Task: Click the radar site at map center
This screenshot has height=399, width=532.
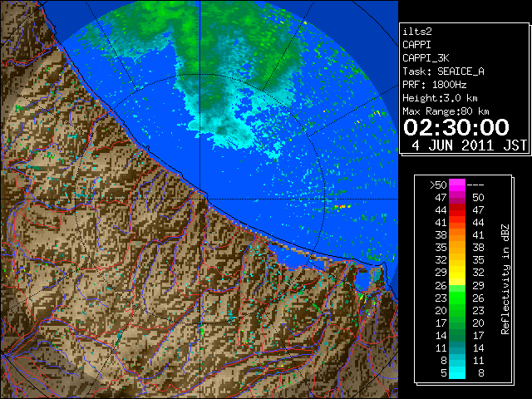Action: [x=199, y=199]
